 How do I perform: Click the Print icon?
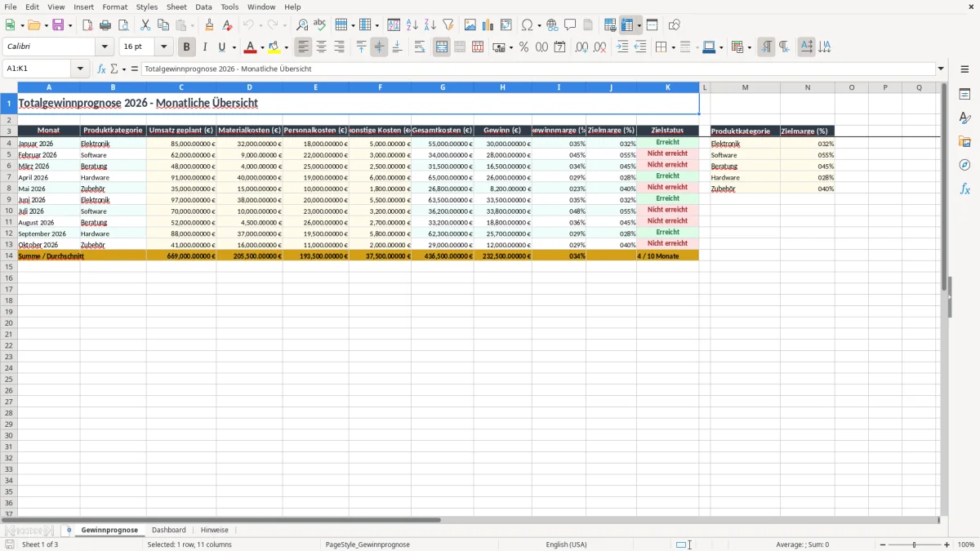pyautogui.click(x=105, y=25)
